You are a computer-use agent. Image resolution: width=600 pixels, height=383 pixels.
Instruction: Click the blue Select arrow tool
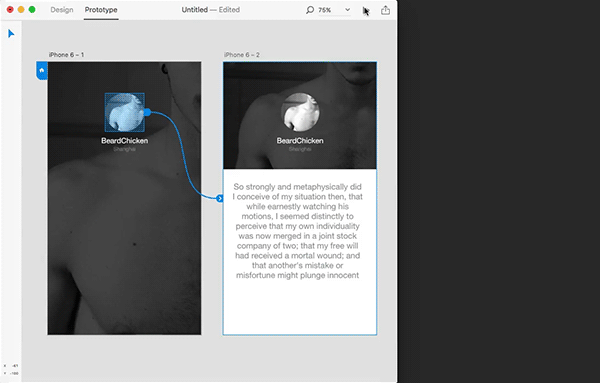(11, 34)
